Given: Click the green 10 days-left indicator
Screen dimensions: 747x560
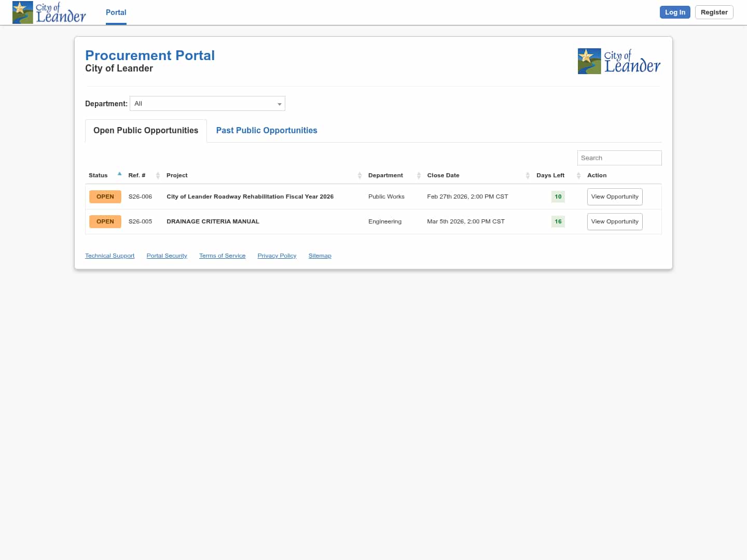Looking at the screenshot, I should click(558, 197).
